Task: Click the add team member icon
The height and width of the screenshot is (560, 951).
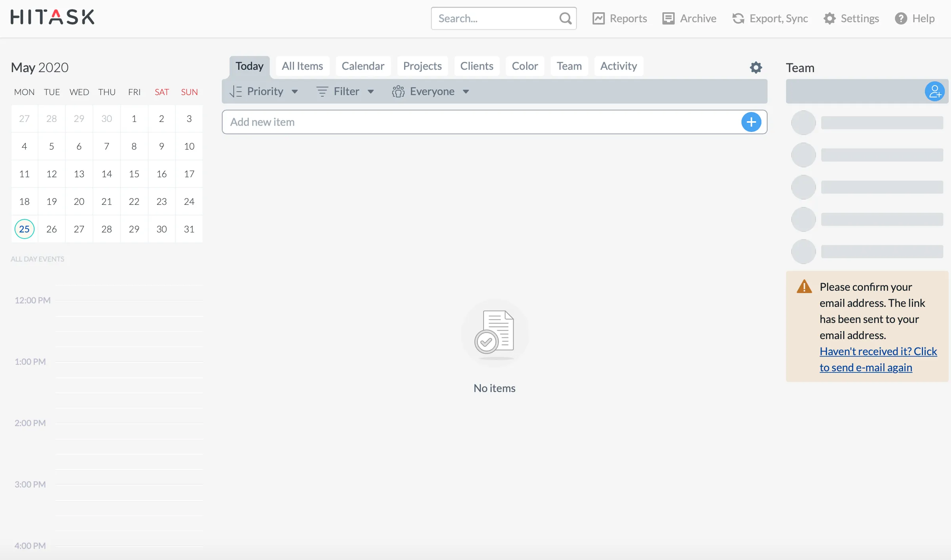Action: coord(936,91)
